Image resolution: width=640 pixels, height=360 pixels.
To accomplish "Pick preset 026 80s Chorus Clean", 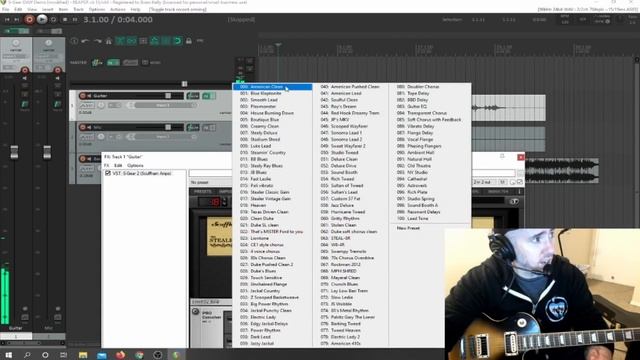I will pos(273,258).
